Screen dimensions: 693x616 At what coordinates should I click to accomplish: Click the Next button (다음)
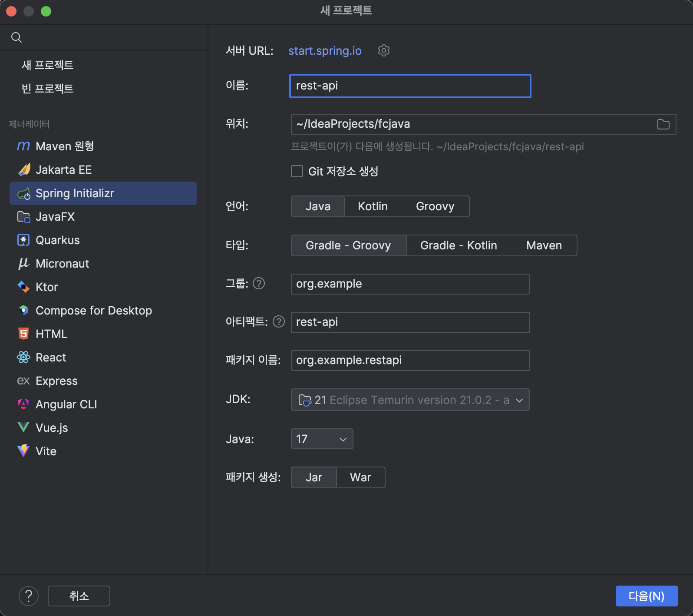tap(646, 596)
